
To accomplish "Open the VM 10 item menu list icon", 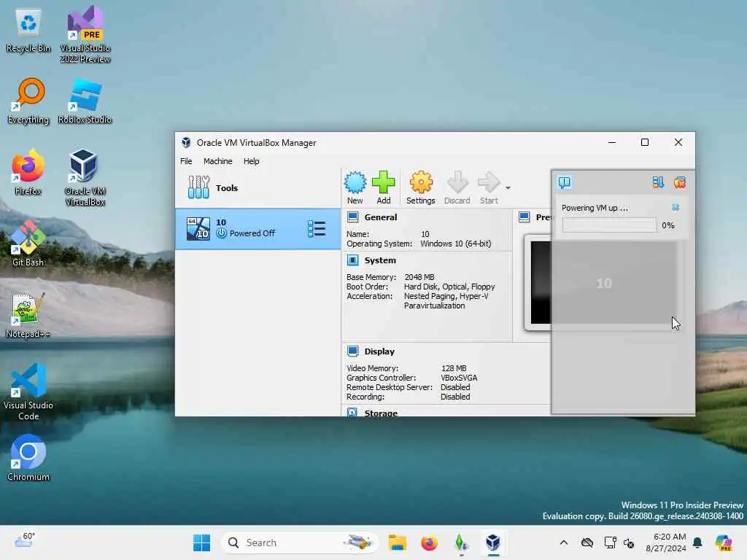I will (x=317, y=228).
